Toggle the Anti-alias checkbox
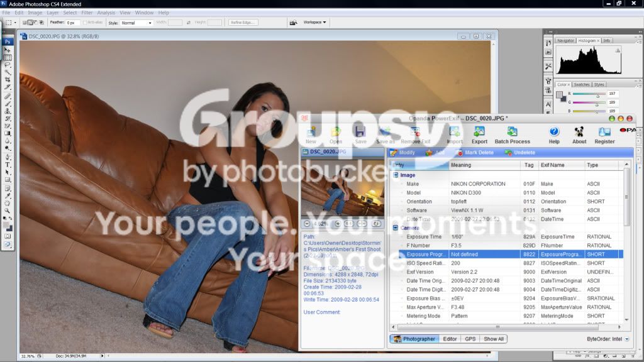 coord(85,23)
